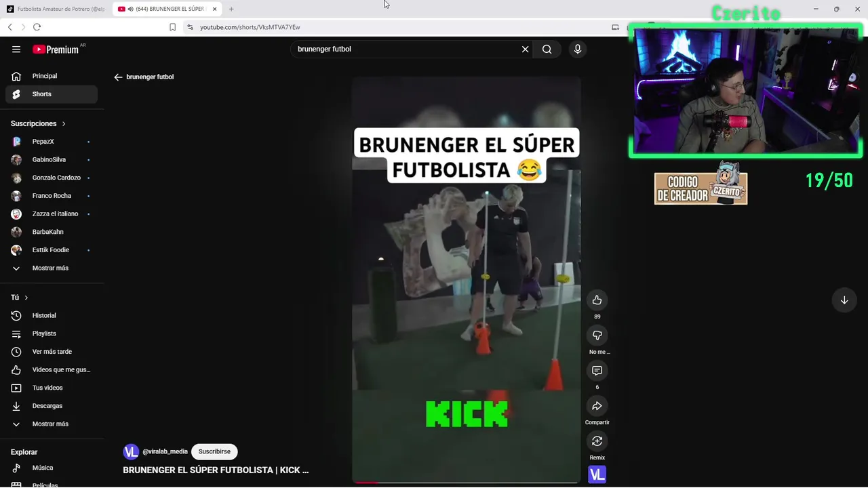
Task: Open new browser tab with plus
Action: point(231,9)
